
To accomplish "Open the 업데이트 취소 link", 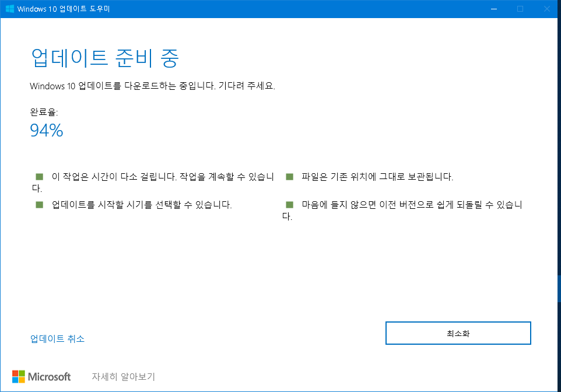I will pos(57,339).
